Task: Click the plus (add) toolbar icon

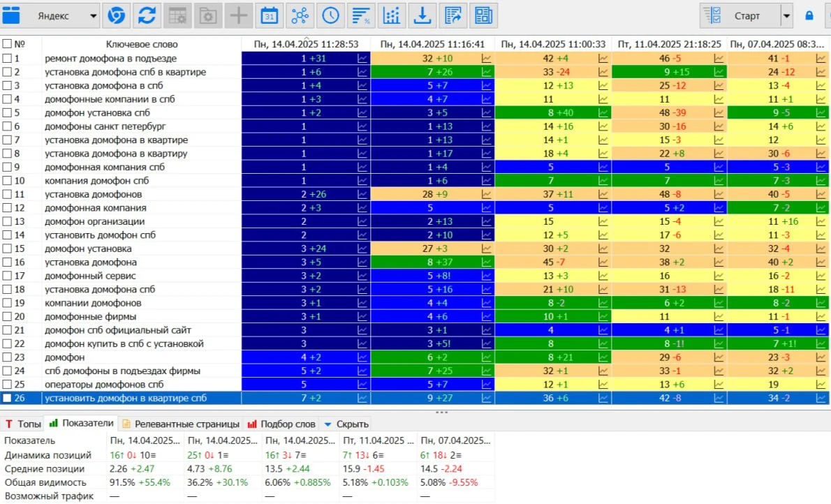Action: coord(239,15)
